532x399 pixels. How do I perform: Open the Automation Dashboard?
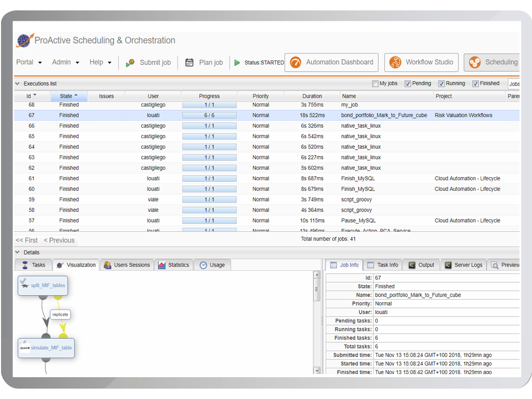tap(331, 62)
